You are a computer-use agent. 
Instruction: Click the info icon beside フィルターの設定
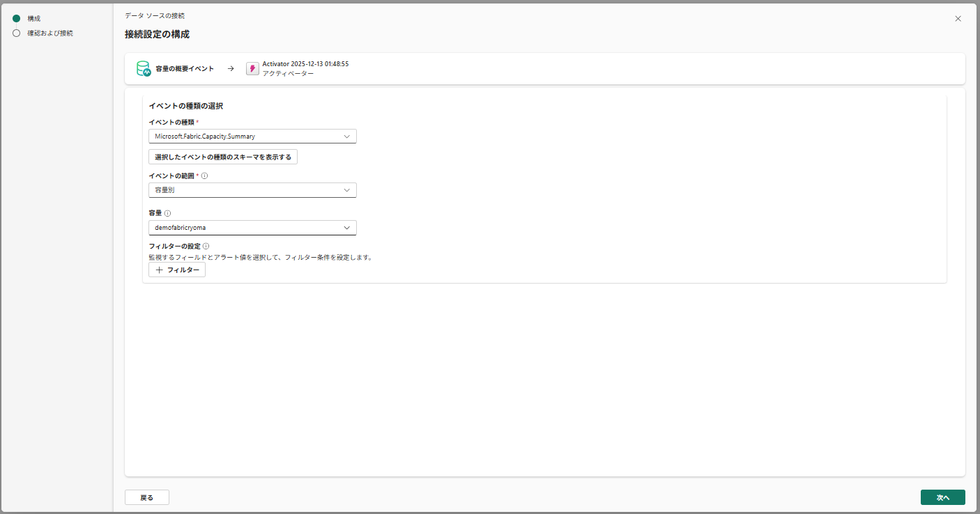pyautogui.click(x=206, y=246)
